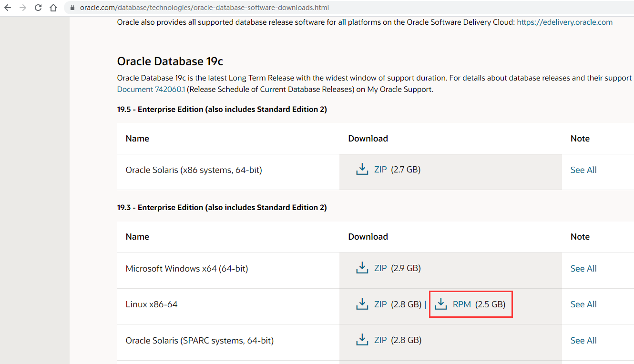Open the browser home page
The image size is (634, 364).
(53, 8)
